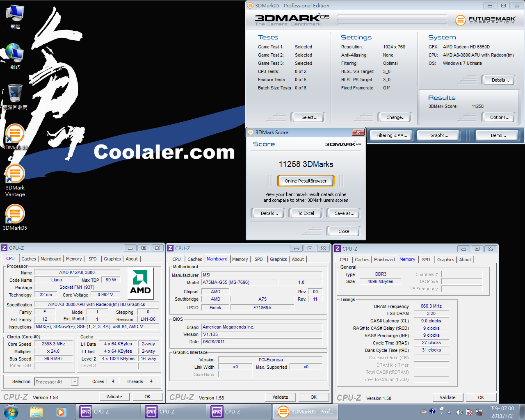Click the Multiplier x 24.0 value
This screenshot has height=420, width=525.
(53, 352)
